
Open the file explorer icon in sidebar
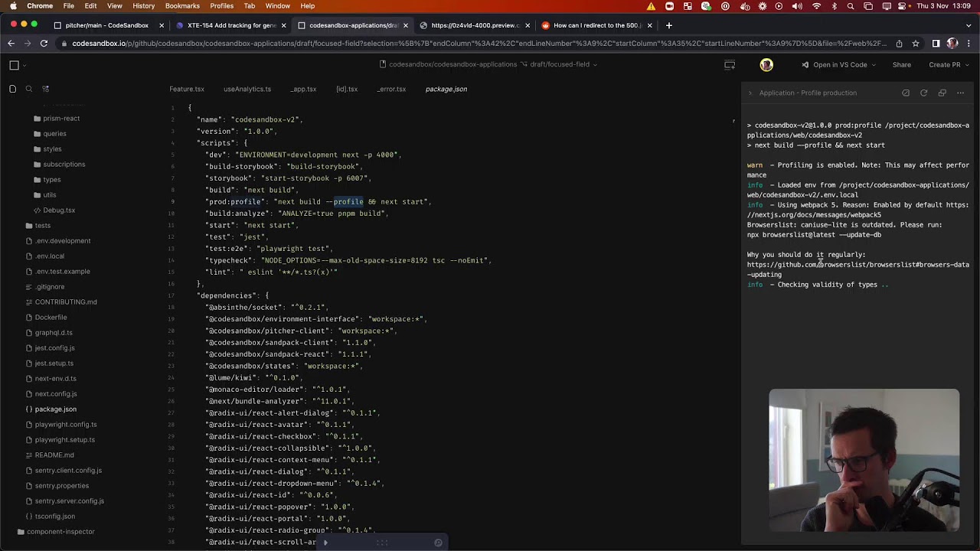tap(12, 89)
